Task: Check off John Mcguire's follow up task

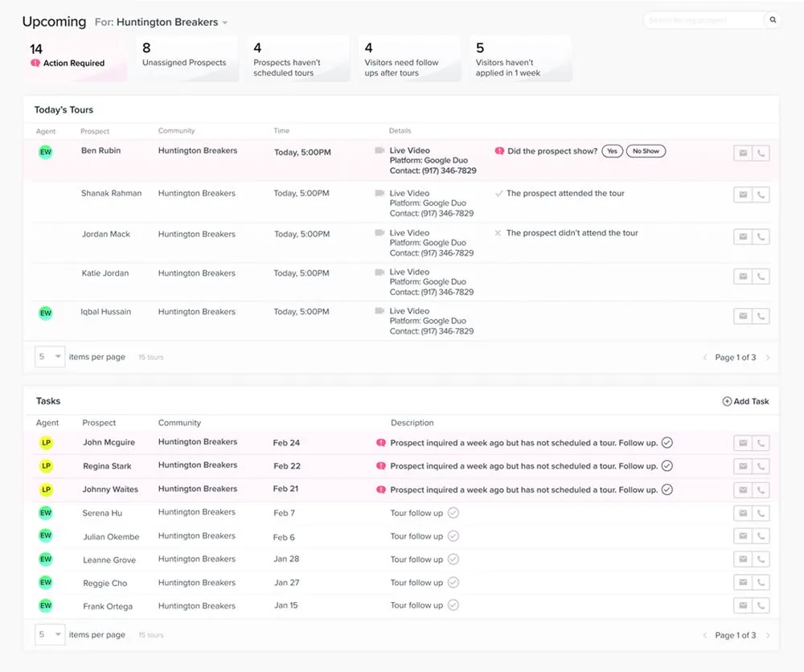Action: coord(667,443)
